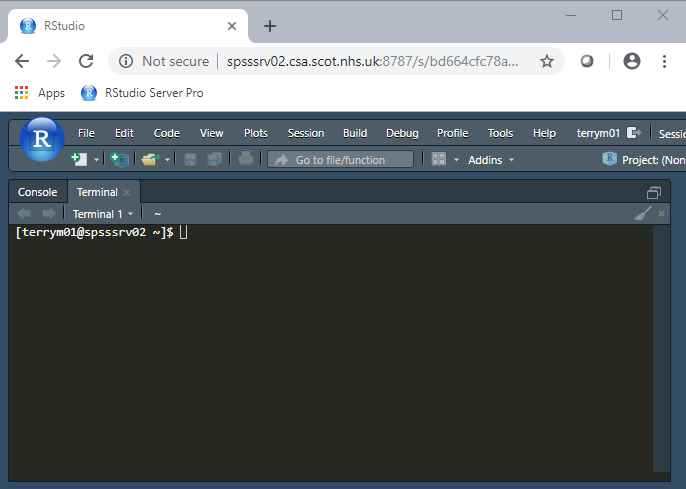Image resolution: width=686 pixels, height=489 pixels.
Task: Click the URL address bar text
Action: pos(372,61)
